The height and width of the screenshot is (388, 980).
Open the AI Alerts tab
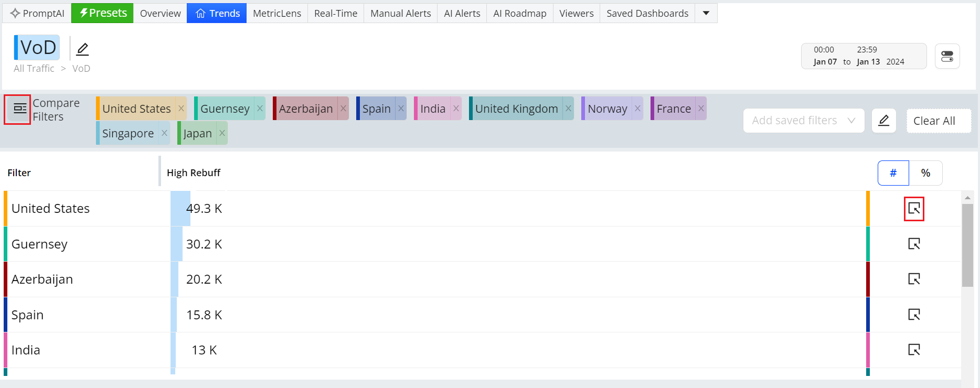point(462,13)
